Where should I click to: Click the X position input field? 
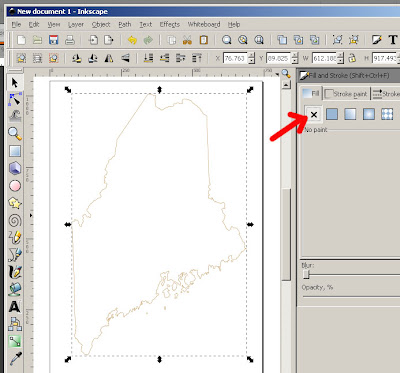(235, 58)
